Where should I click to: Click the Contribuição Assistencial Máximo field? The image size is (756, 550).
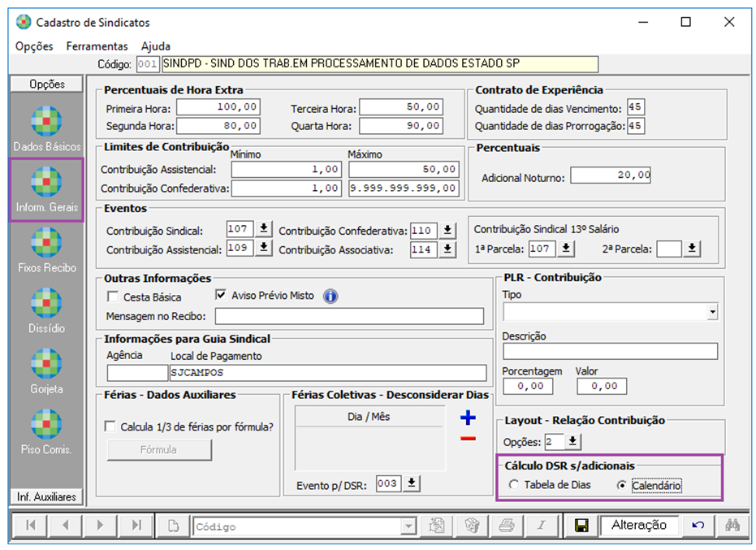tap(404, 170)
